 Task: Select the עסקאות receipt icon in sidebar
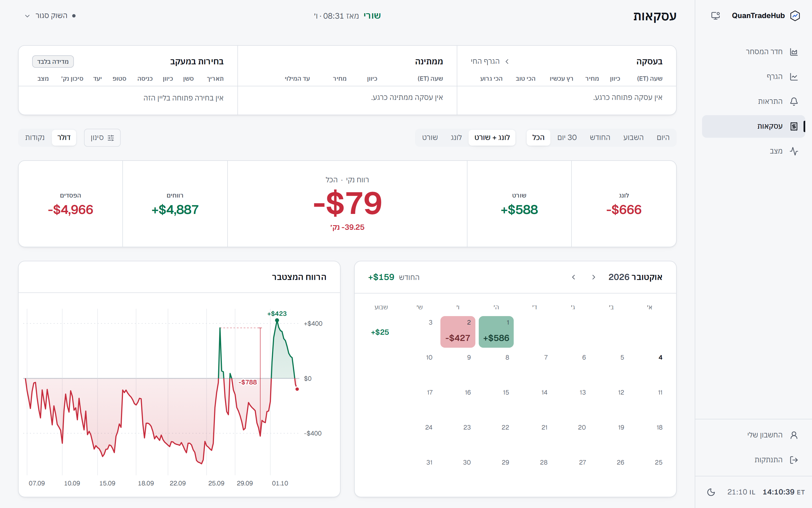pyautogui.click(x=794, y=126)
